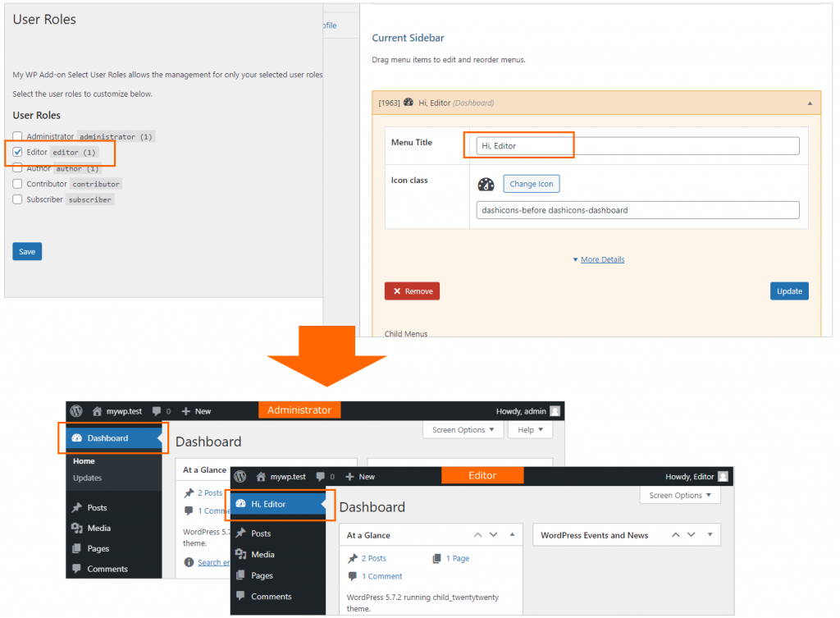Click the Update button
Screen dimensions: 840x618
point(790,291)
